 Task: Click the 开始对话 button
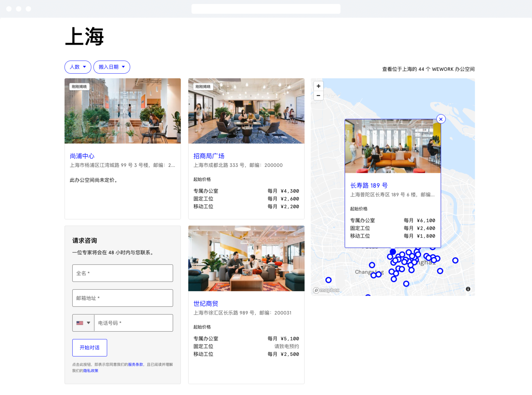tap(90, 347)
